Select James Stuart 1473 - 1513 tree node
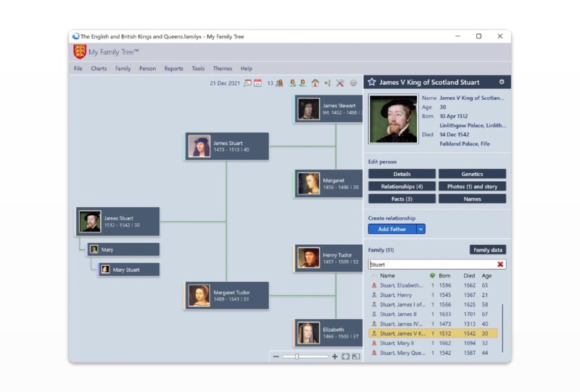This screenshot has width=580, height=392. [227, 146]
